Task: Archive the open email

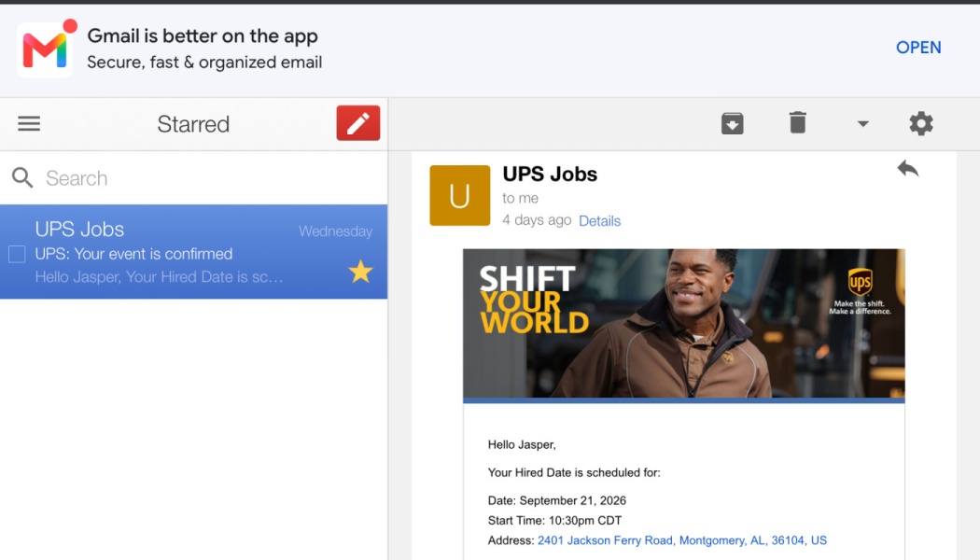Action: pos(732,123)
